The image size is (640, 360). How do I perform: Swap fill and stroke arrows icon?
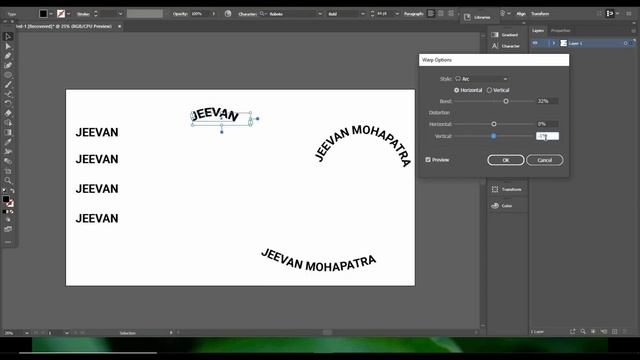coord(12,191)
